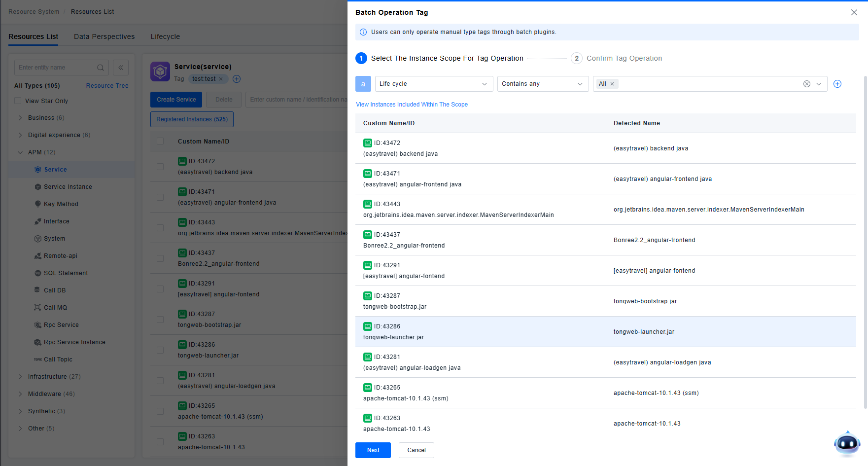Open the Lifecycle tab
This screenshot has width=868, height=466.
coord(165,36)
